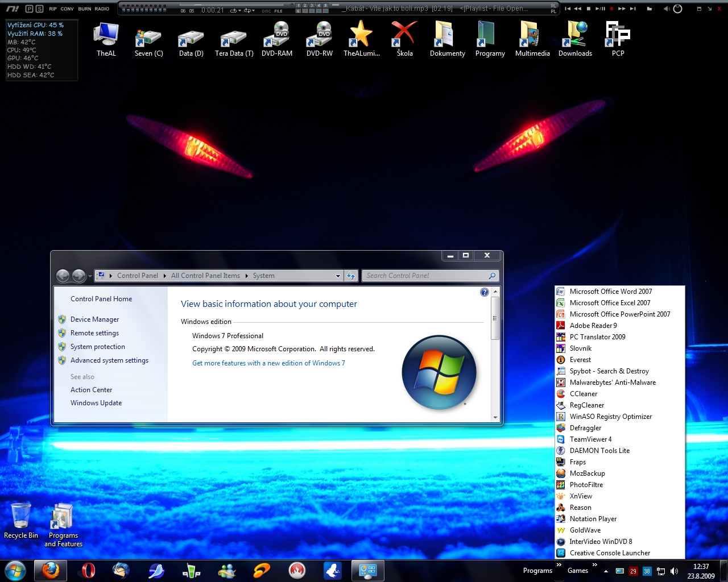The height and width of the screenshot is (582, 728).
Task: Open the CONV menu in player
Action: (x=67, y=9)
